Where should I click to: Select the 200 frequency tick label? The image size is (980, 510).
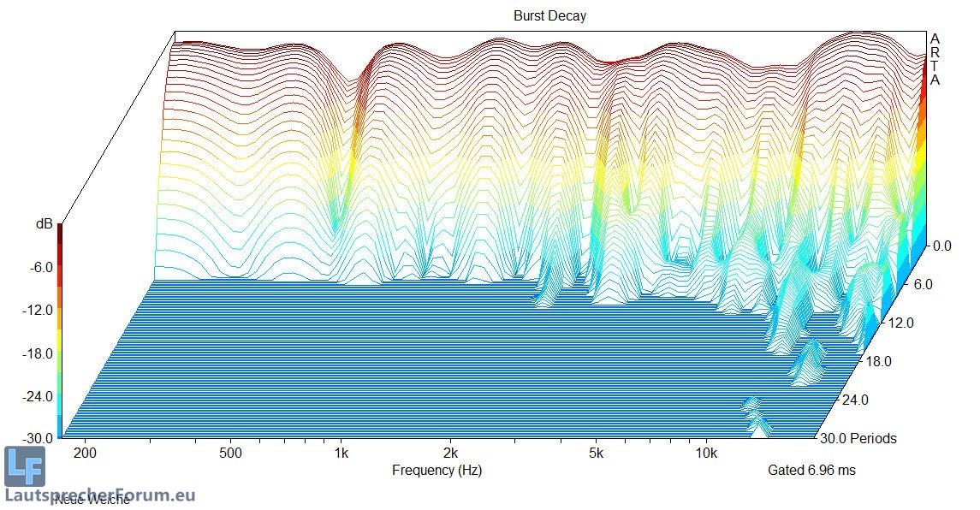[x=84, y=452]
